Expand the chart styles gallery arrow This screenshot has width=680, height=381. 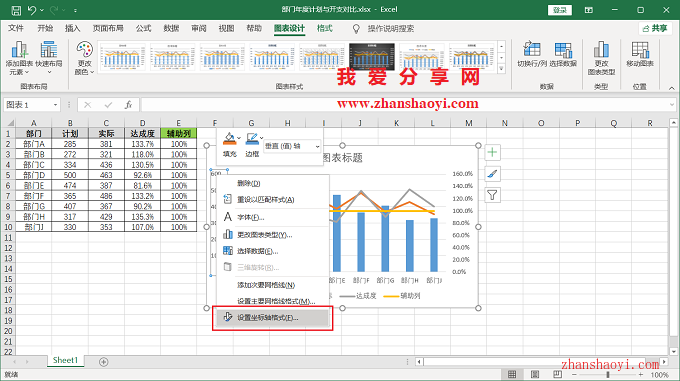coord(502,68)
